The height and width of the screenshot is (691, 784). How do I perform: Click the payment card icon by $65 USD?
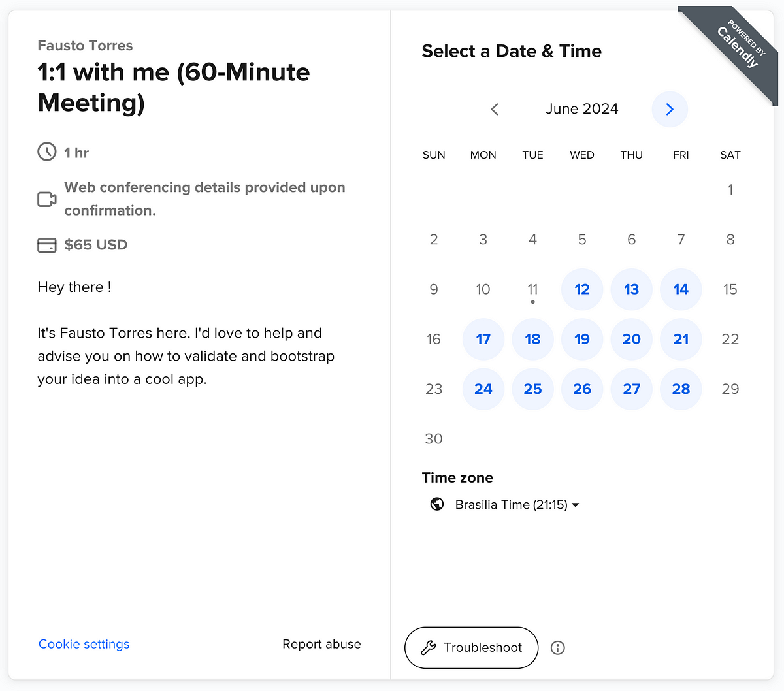47,246
